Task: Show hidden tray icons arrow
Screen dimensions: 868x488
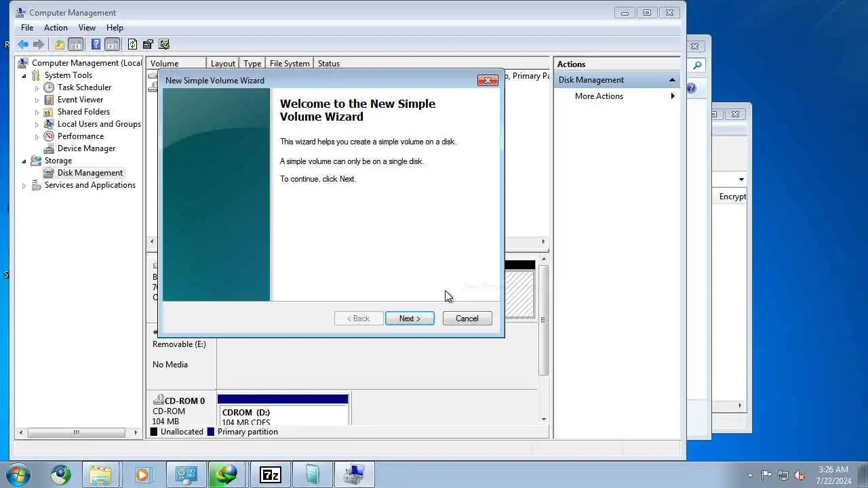Action: click(750, 475)
